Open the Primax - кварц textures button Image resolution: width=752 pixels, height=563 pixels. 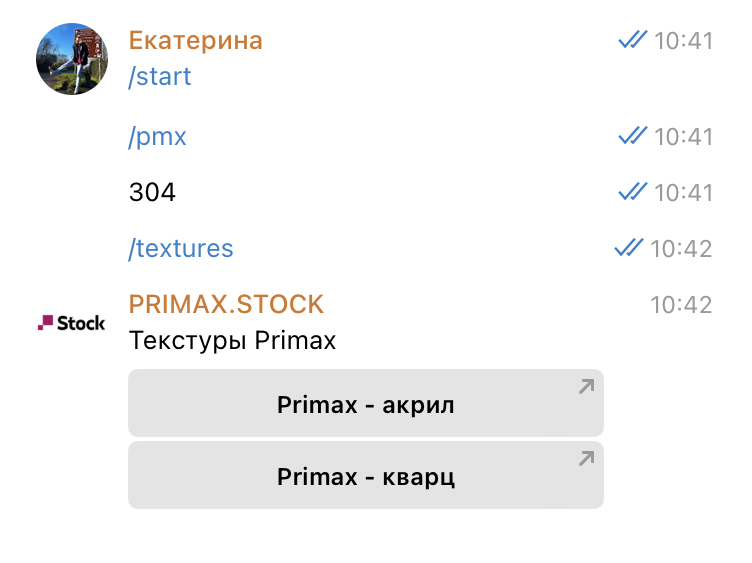click(x=365, y=475)
